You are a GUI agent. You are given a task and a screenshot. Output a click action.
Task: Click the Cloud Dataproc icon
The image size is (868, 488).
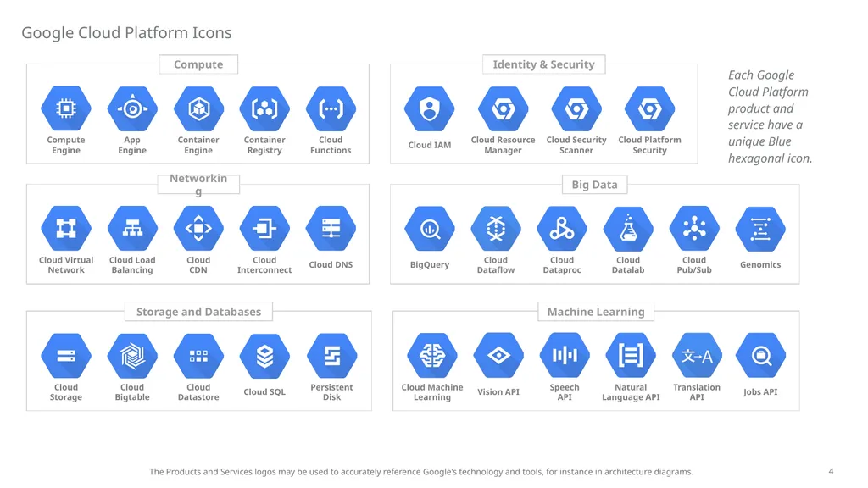click(562, 229)
